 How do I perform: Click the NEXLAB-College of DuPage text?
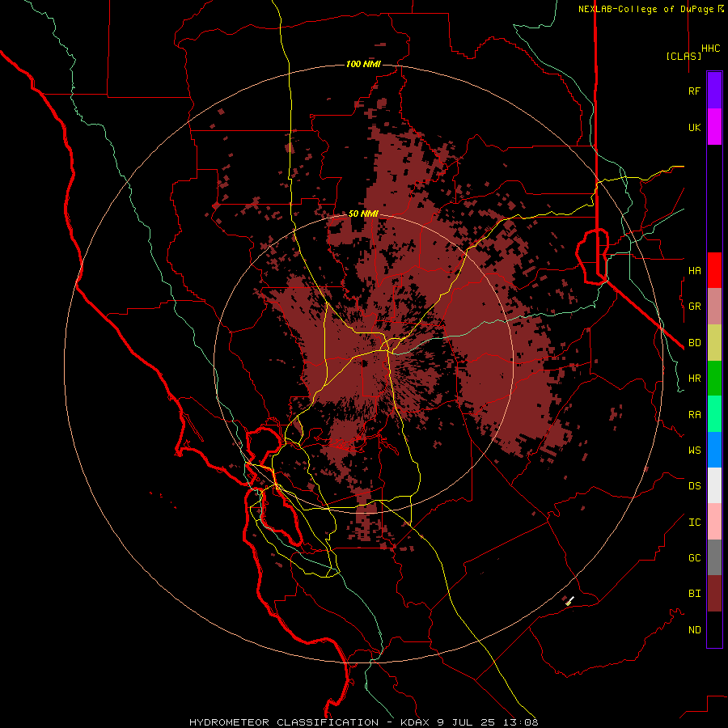(645, 9)
